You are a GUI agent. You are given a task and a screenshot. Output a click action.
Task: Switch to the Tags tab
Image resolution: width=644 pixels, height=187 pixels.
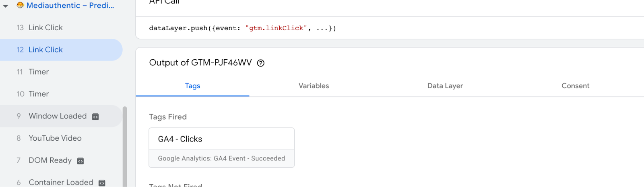pyautogui.click(x=192, y=86)
